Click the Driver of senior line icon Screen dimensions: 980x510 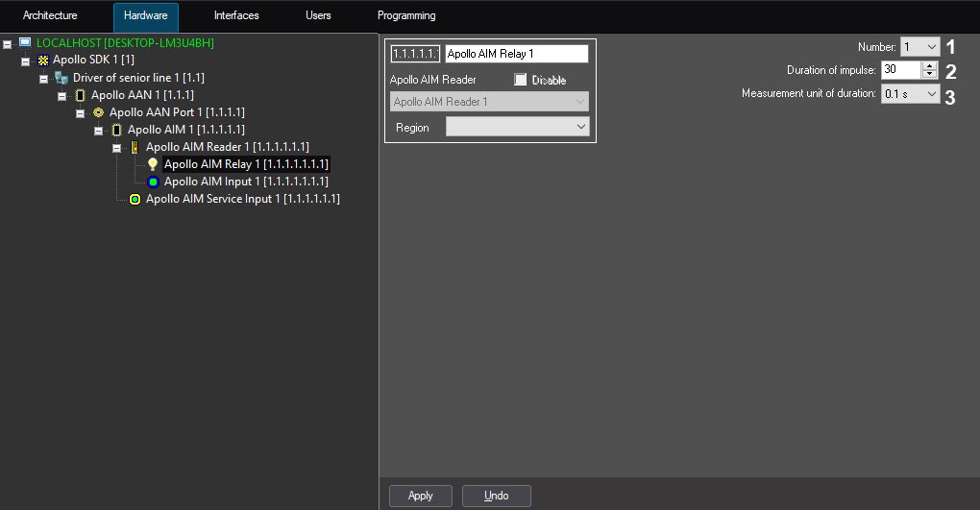(x=61, y=78)
